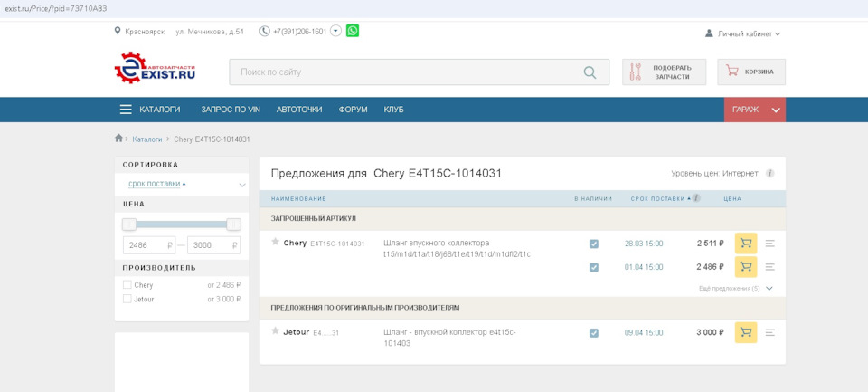Image resolution: width=868 pixels, height=392 pixels.
Task: Sort by Цена column header
Action: (732, 198)
